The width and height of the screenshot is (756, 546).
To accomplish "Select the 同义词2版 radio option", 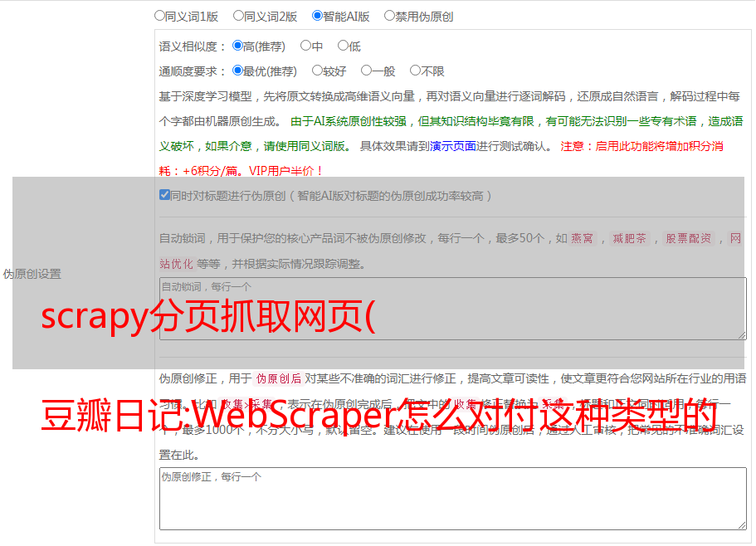I will 238,16.
